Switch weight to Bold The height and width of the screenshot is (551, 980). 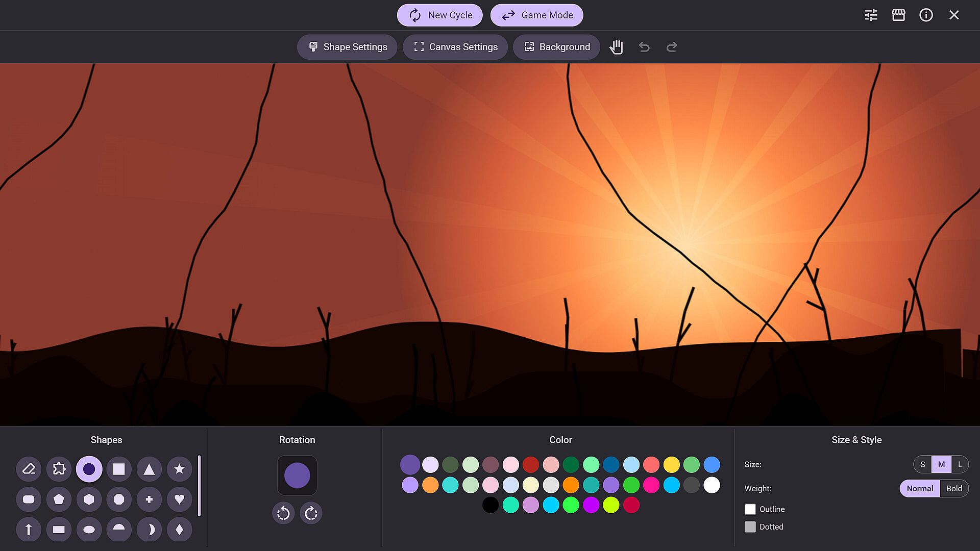pyautogui.click(x=953, y=488)
